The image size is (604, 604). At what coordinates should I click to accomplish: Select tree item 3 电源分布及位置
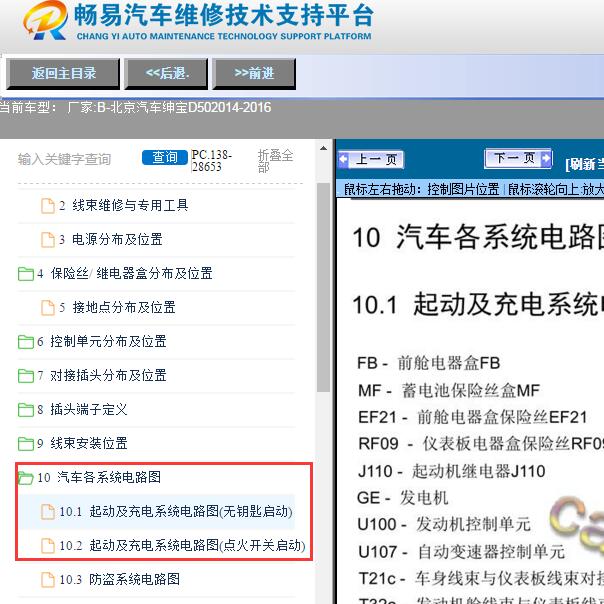click(111, 239)
